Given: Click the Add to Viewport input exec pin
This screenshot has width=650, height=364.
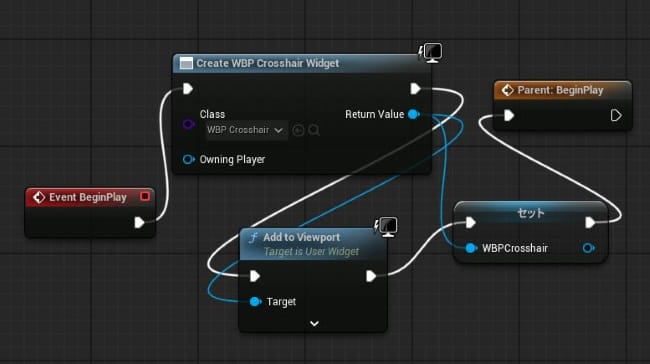Looking at the screenshot, I should (255, 276).
